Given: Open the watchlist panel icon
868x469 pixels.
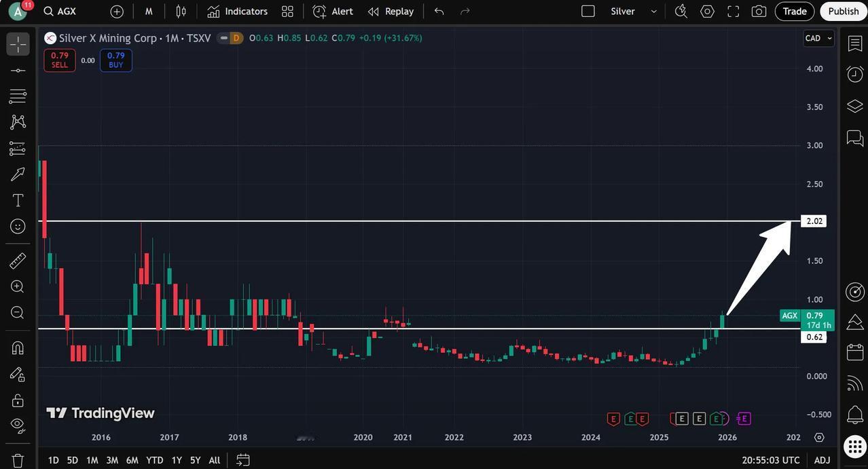Looking at the screenshot, I should point(855,43).
